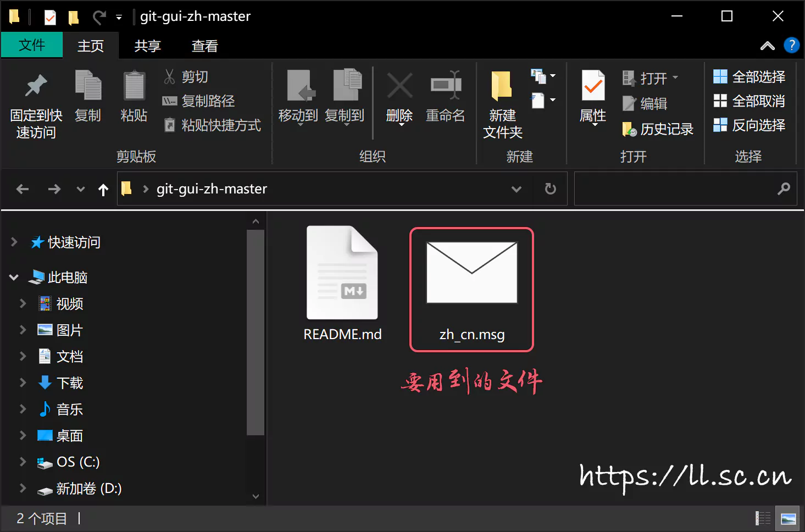Viewport: 805px width, 532px height.
Task: Click the History record icon
Action: point(629,130)
